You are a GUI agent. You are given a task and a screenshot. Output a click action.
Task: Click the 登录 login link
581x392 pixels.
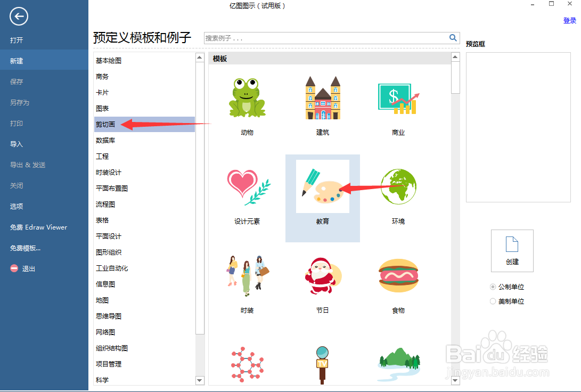click(569, 20)
